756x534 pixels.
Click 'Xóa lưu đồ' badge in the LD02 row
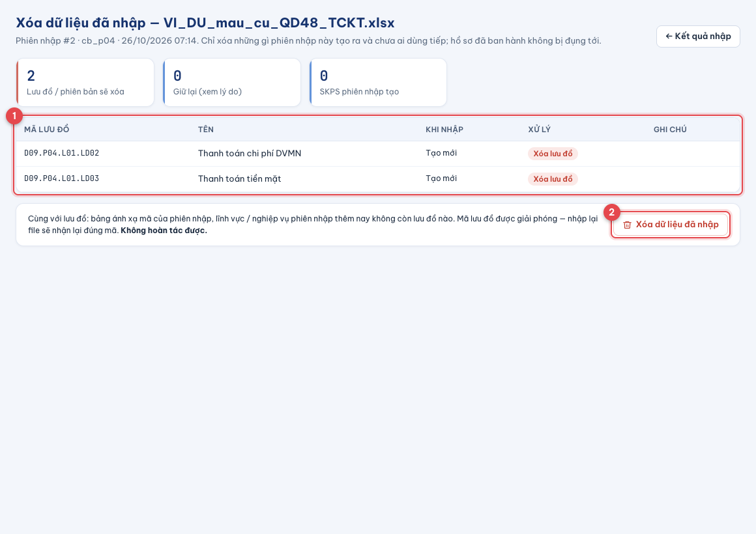coord(553,154)
